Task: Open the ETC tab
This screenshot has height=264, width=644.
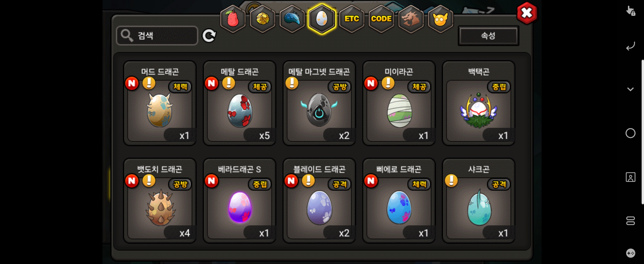Action: 352,19
